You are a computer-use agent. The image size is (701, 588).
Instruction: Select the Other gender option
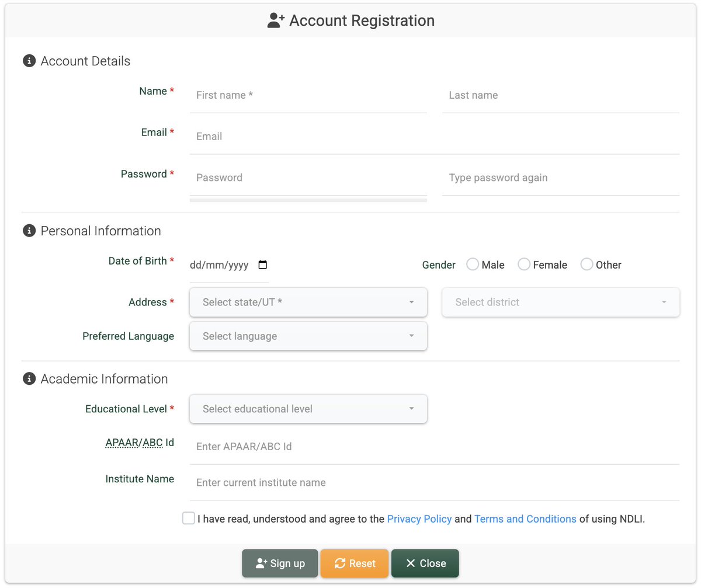[x=587, y=265]
